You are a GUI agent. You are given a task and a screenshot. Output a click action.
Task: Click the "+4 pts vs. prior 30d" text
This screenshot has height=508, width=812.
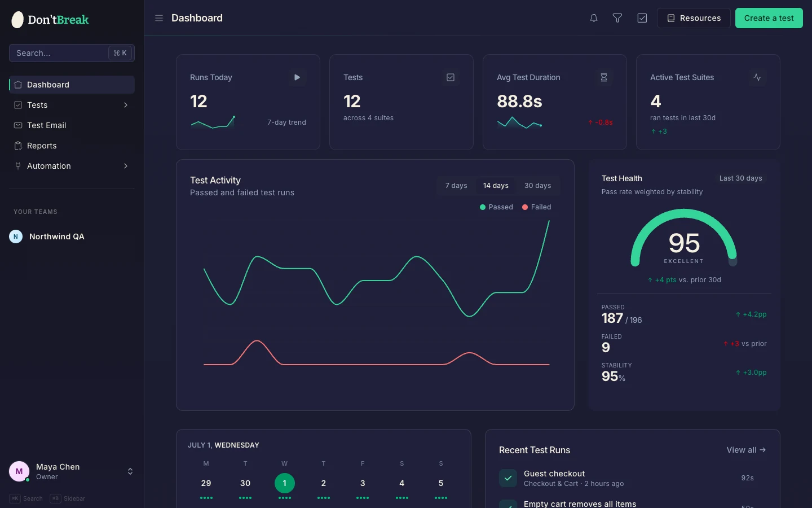tap(684, 280)
